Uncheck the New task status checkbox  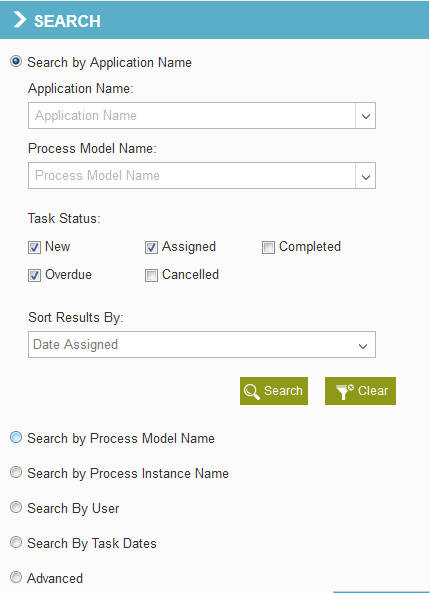pyautogui.click(x=34, y=248)
